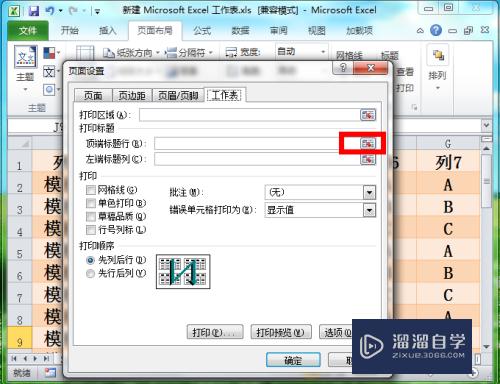The image size is (500, 384).
Task: Switch to the 插入 ribbon tab
Action: (108, 31)
